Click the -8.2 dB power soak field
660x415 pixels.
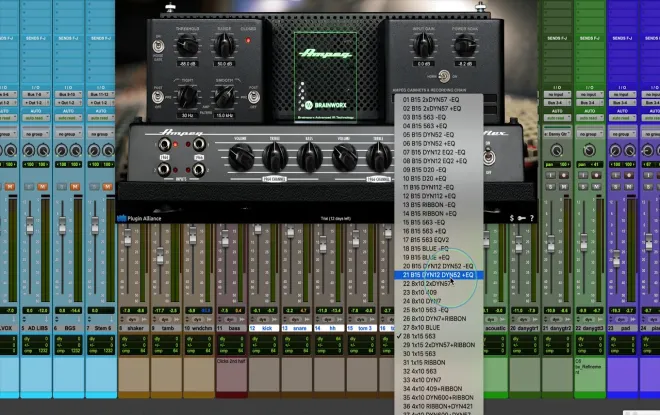(x=465, y=64)
